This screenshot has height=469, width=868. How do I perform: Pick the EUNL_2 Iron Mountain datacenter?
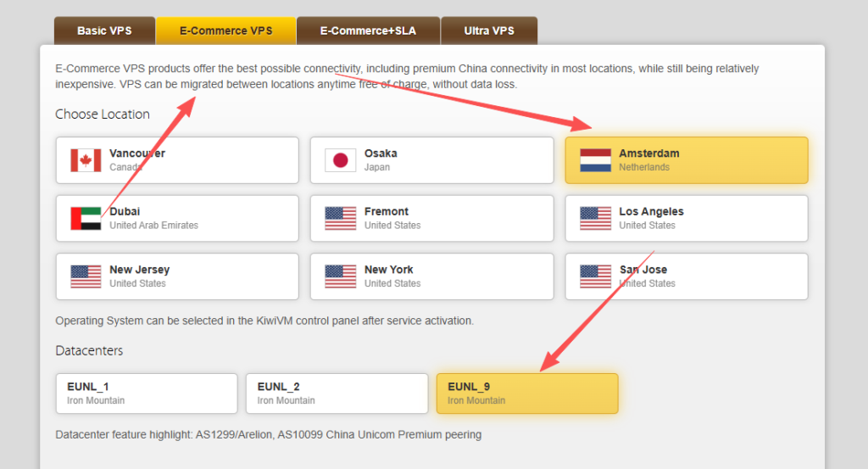pos(337,394)
